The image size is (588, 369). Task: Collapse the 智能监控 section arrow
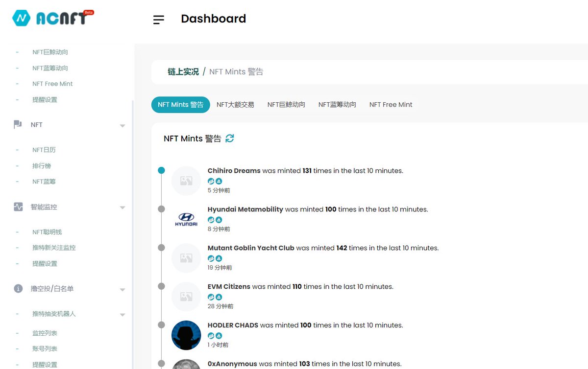pos(122,208)
